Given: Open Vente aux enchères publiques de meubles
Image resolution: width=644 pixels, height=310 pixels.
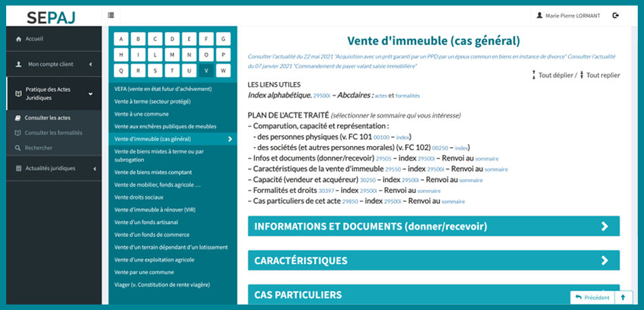Looking at the screenshot, I should [165, 127].
